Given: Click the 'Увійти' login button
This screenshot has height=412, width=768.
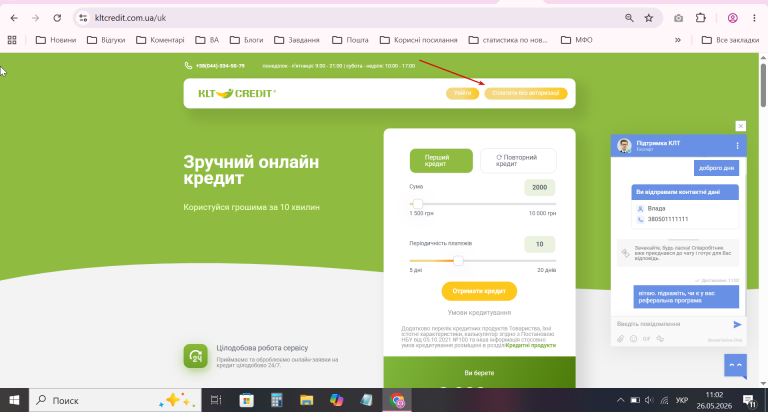Looking at the screenshot, I should 462,93.
